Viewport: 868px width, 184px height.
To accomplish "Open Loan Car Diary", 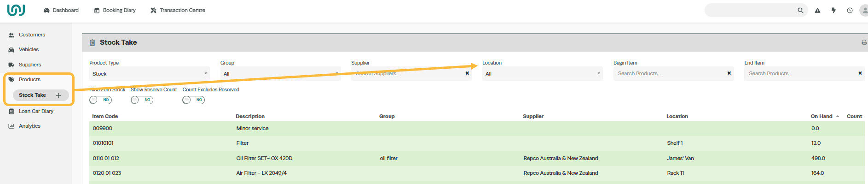I will click(x=36, y=111).
